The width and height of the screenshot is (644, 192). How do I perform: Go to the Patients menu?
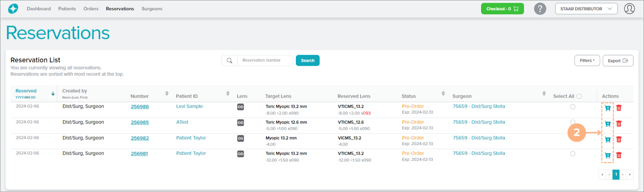(67, 9)
